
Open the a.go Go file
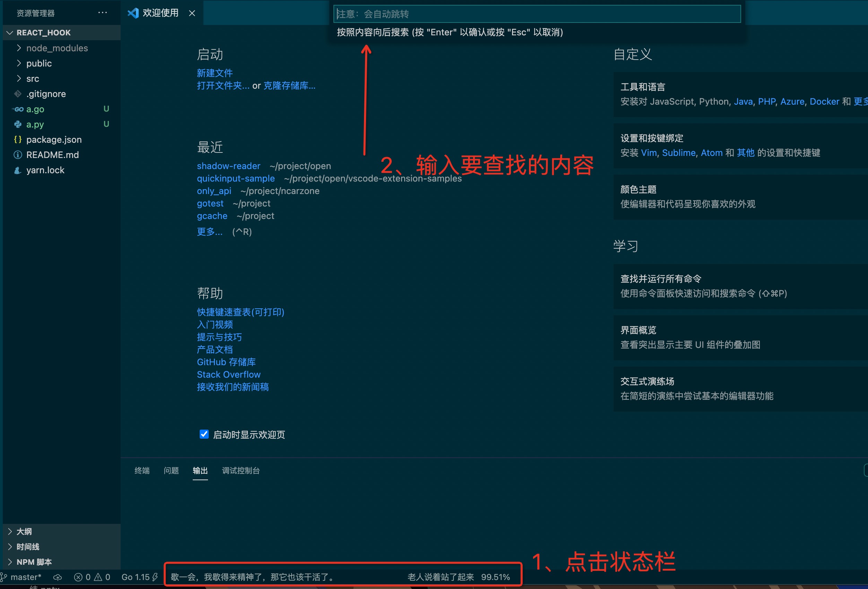pos(35,109)
